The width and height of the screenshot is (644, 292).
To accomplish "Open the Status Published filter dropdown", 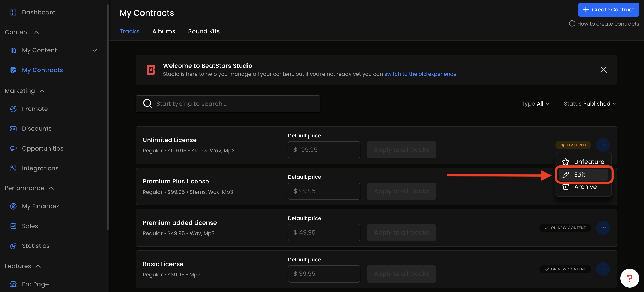I will [590, 104].
